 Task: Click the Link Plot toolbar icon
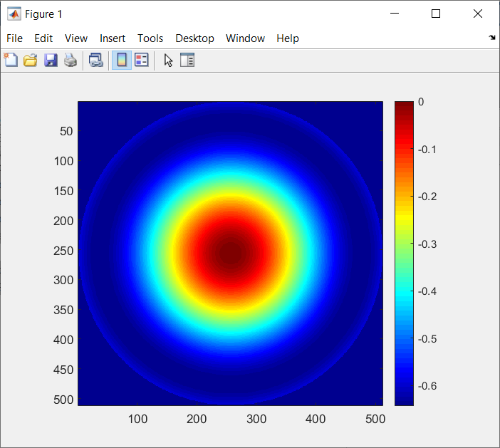point(96,60)
